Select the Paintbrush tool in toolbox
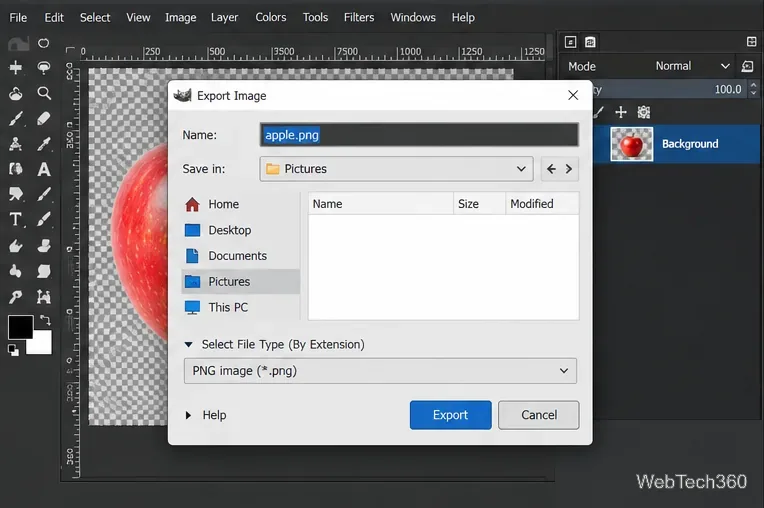 (x=16, y=119)
